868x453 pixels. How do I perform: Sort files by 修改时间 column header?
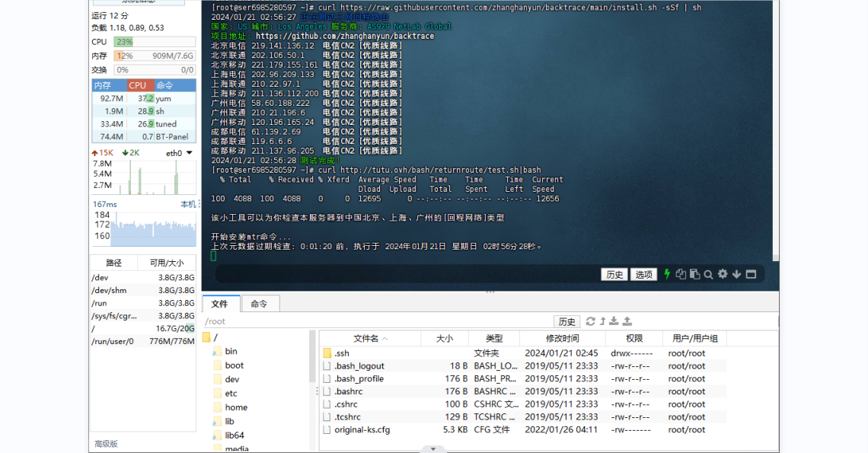click(563, 338)
